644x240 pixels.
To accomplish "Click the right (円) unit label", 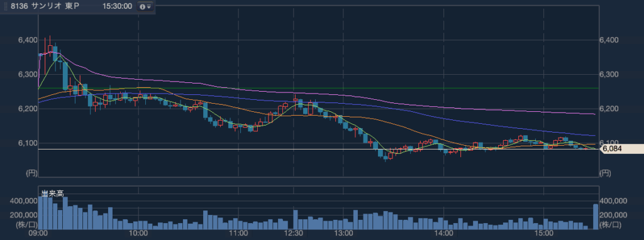I will click(x=606, y=173).
